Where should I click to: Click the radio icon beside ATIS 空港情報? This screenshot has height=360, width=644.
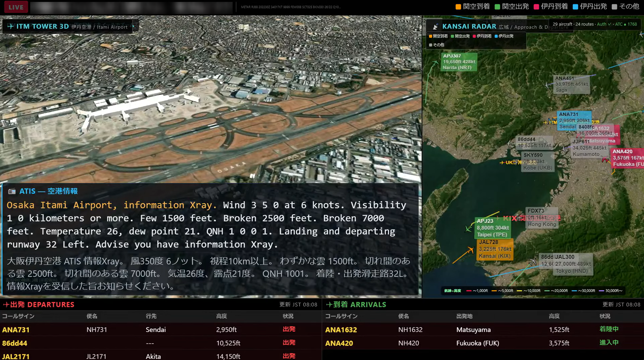[x=12, y=191]
